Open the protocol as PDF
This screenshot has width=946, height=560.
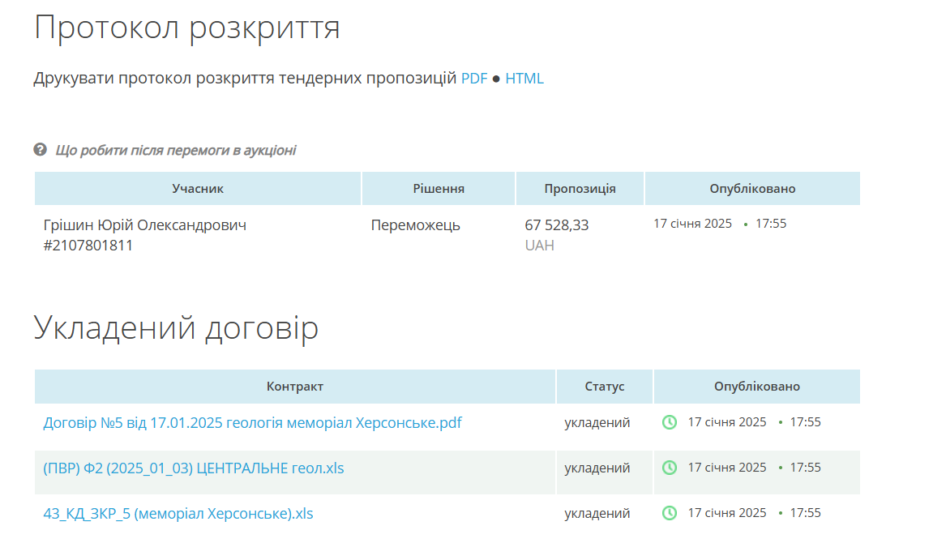(x=474, y=79)
